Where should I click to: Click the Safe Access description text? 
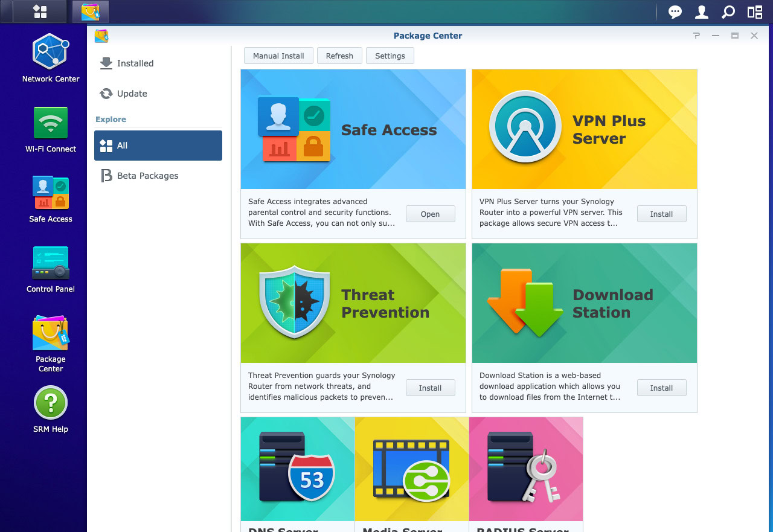click(322, 213)
